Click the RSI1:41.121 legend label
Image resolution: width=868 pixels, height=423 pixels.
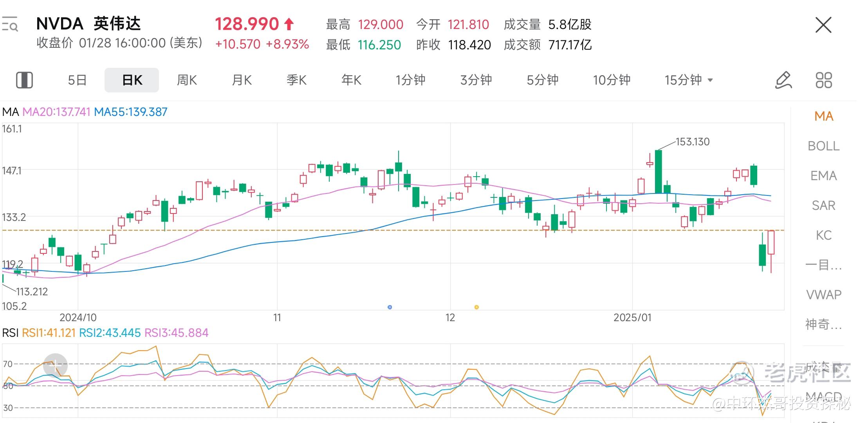pyautogui.click(x=49, y=333)
